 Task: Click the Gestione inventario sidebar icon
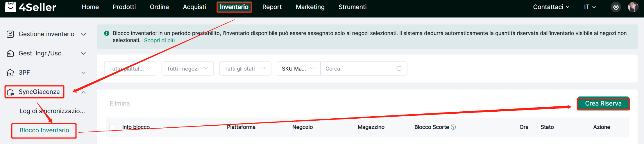click(10, 34)
